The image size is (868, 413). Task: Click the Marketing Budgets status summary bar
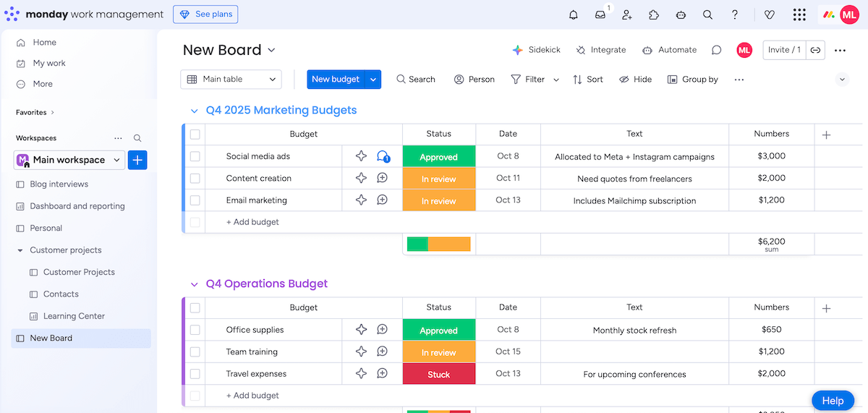439,244
